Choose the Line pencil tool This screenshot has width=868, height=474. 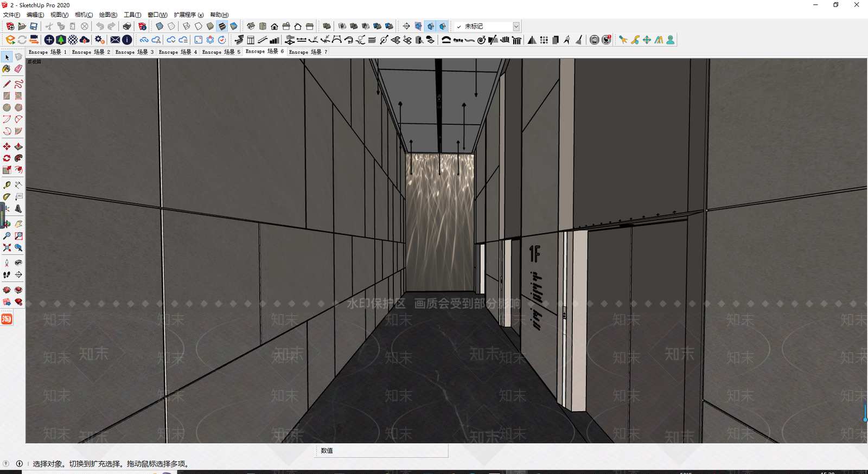pyautogui.click(x=7, y=84)
